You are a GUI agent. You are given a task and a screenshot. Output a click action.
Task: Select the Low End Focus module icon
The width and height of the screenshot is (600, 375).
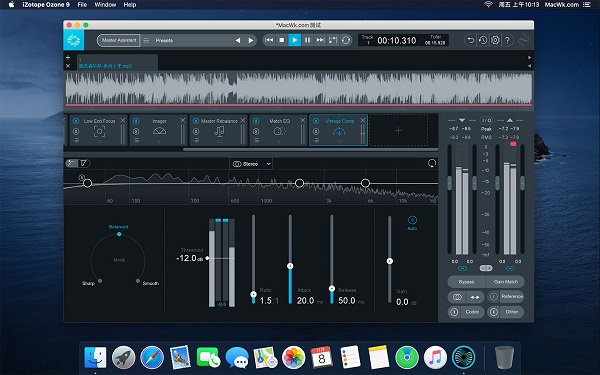click(99, 132)
